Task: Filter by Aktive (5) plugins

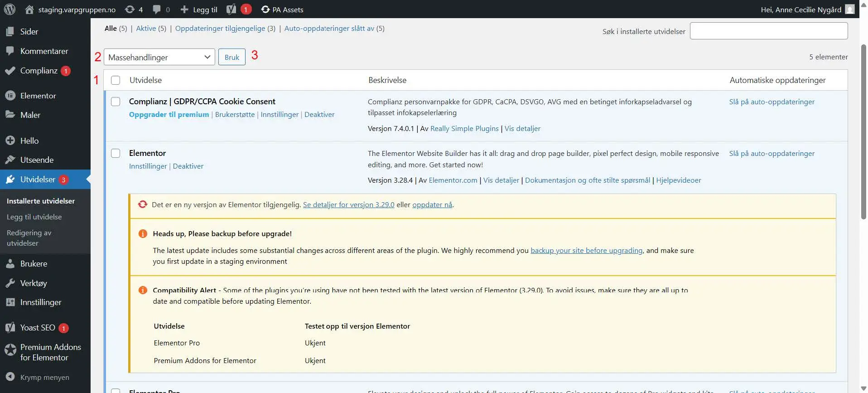Action: (151, 28)
